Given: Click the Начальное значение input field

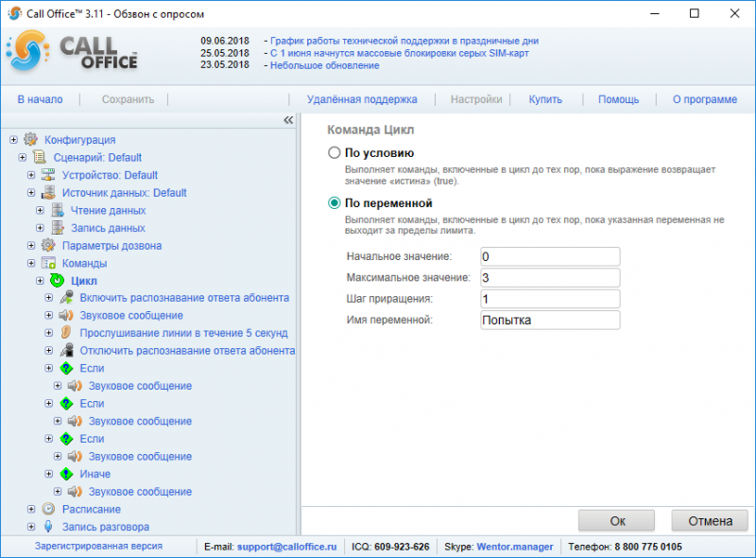Looking at the screenshot, I should pyautogui.click(x=550, y=256).
